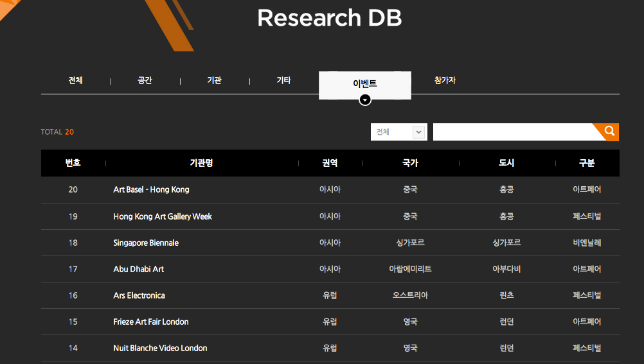This screenshot has width=644, height=364.
Task: Switch to the 기타 tab
Action: (284, 80)
